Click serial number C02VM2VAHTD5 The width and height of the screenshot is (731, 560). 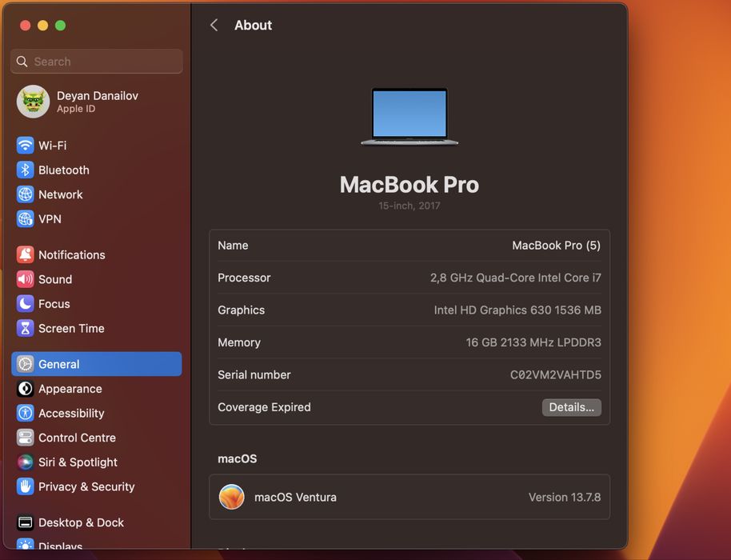click(x=556, y=375)
